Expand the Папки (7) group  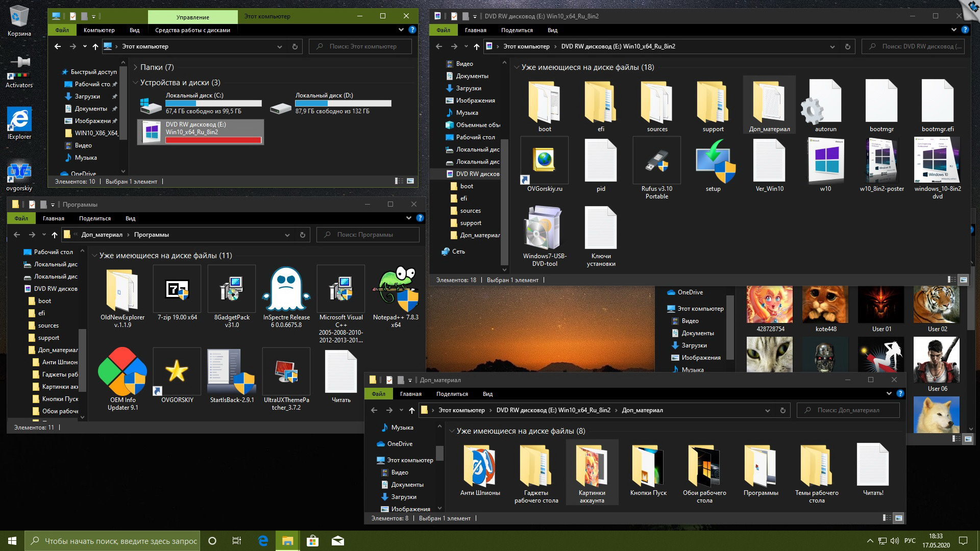click(136, 67)
